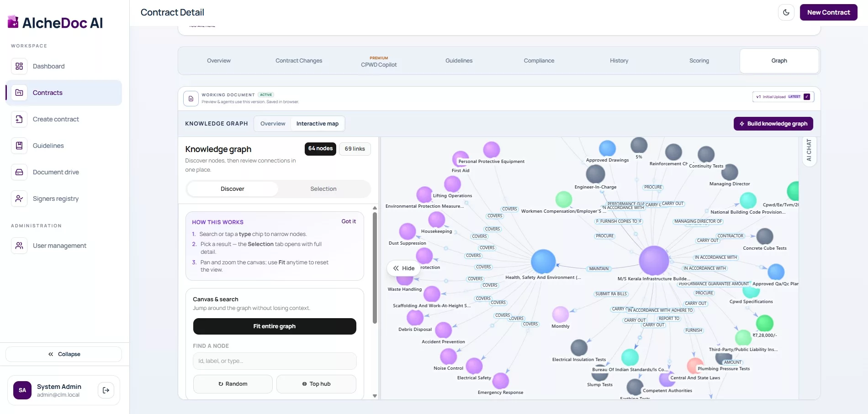
Task: Click the Monthly node in the graph
Action: coord(561,314)
